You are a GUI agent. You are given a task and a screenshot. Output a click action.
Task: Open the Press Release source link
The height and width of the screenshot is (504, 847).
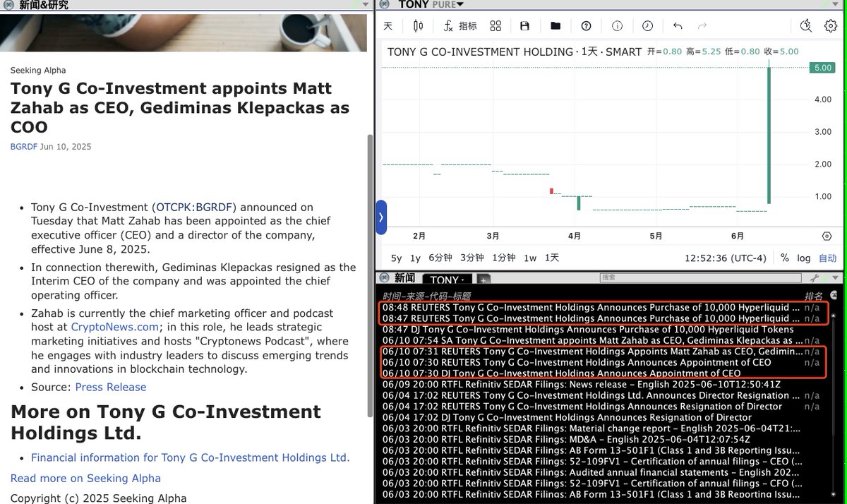(111, 387)
